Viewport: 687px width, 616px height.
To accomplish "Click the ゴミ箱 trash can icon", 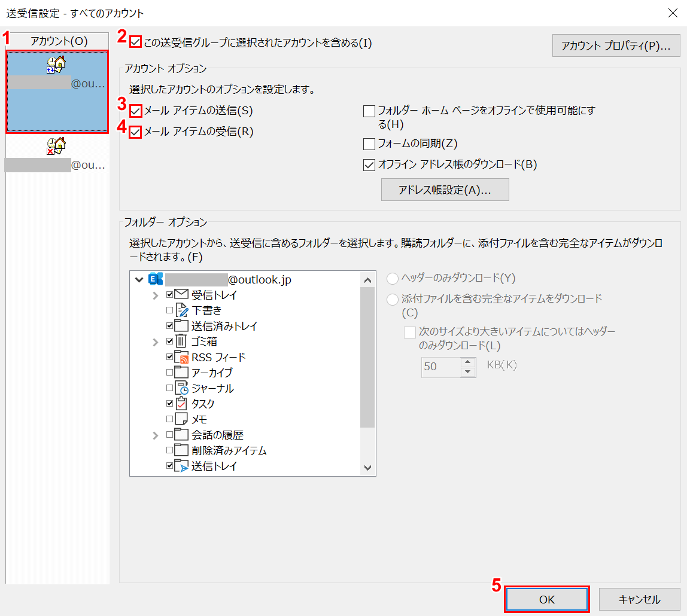I will coord(181,341).
